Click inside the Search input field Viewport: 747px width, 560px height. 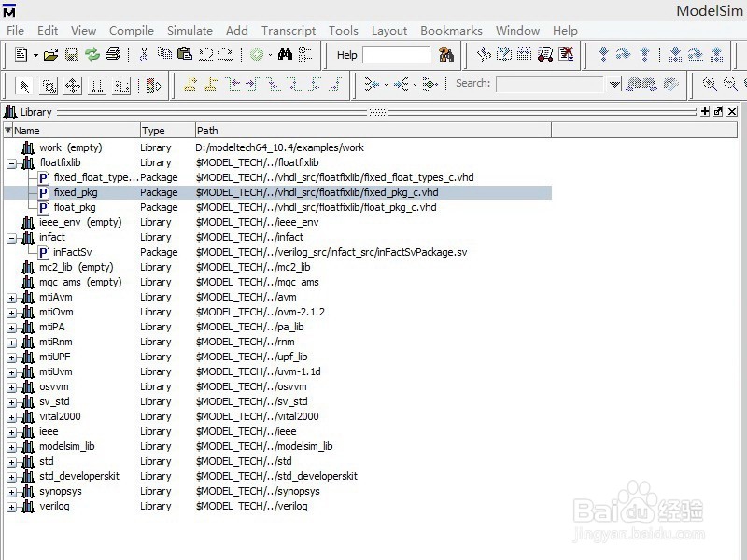(551, 85)
